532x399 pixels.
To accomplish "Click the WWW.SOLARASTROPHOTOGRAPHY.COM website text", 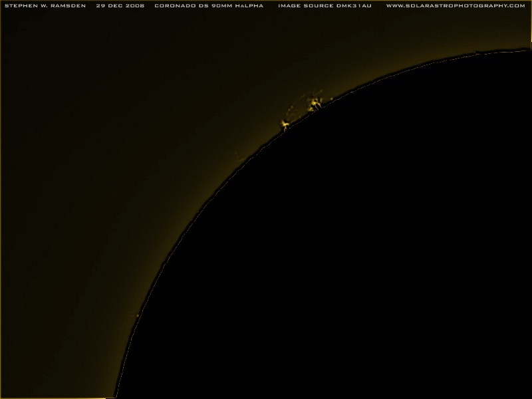I will coord(456,6).
